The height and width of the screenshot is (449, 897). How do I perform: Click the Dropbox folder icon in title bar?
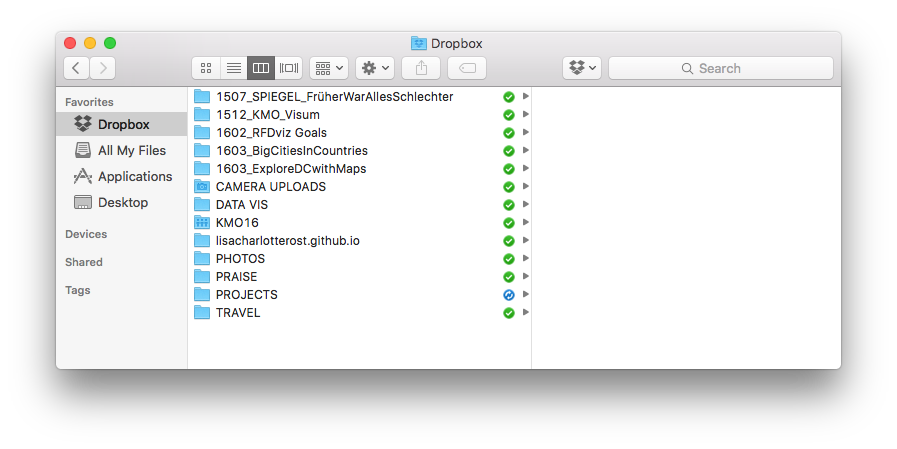pyautogui.click(x=419, y=43)
